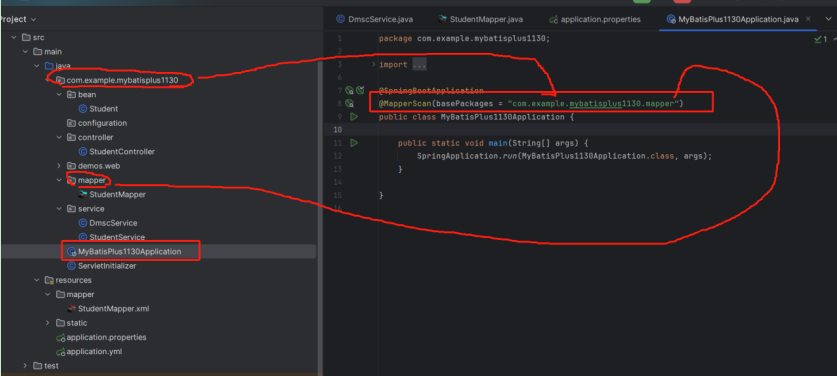Collapse the controller package
This screenshot has height=376, width=837.
tap(59, 137)
